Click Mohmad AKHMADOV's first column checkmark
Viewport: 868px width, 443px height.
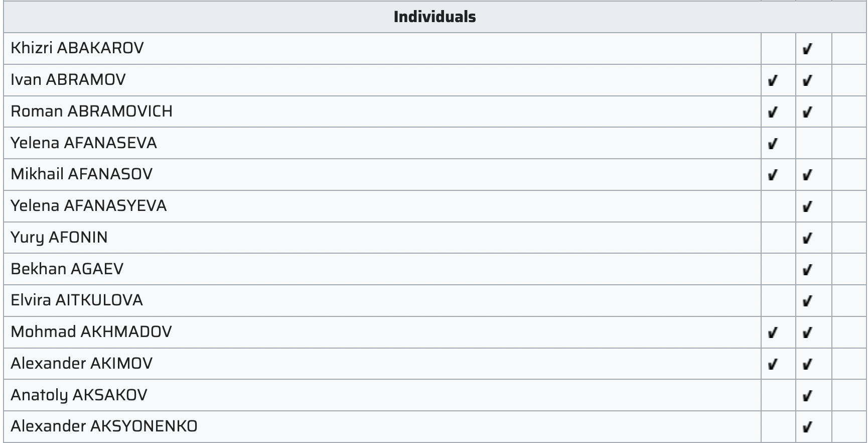tap(773, 333)
